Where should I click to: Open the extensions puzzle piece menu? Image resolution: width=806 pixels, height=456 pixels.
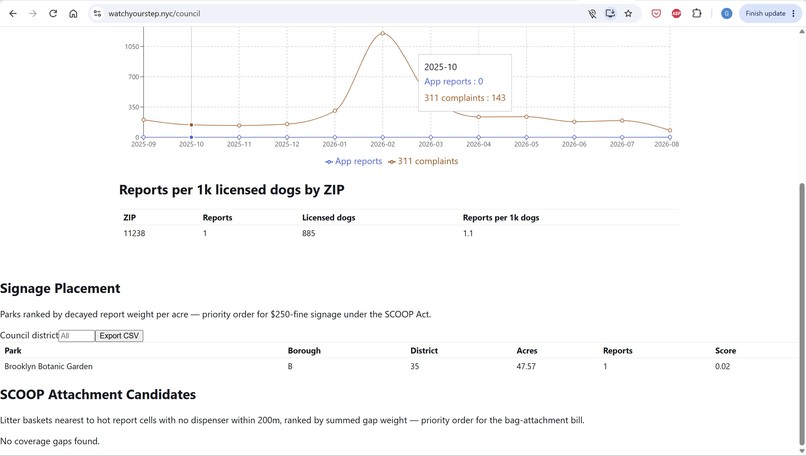[697, 14]
